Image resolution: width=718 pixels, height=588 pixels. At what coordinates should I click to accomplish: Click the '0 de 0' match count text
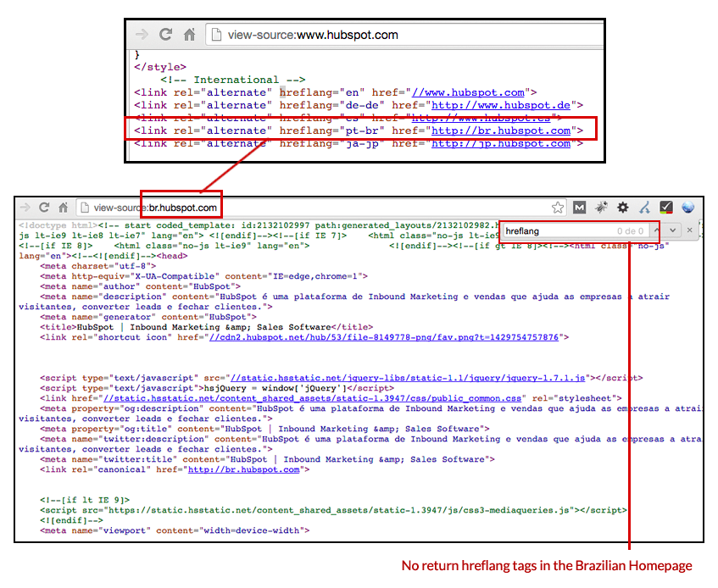pos(630,231)
